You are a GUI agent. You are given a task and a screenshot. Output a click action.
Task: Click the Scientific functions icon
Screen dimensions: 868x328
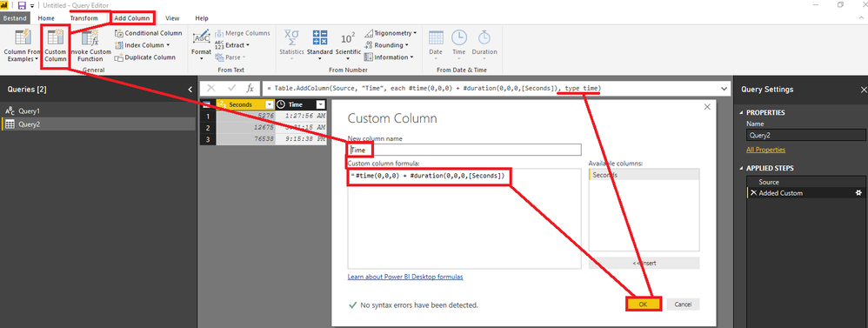coord(348,37)
